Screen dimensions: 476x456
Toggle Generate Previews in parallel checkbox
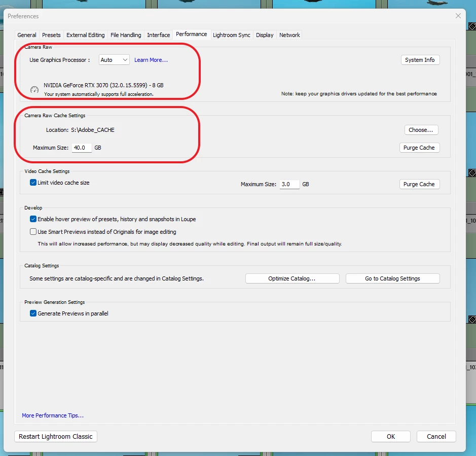click(x=33, y=313)
